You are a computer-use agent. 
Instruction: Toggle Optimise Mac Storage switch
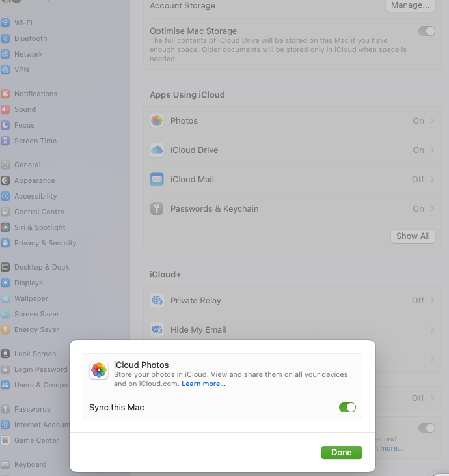[x=427, y=31]
